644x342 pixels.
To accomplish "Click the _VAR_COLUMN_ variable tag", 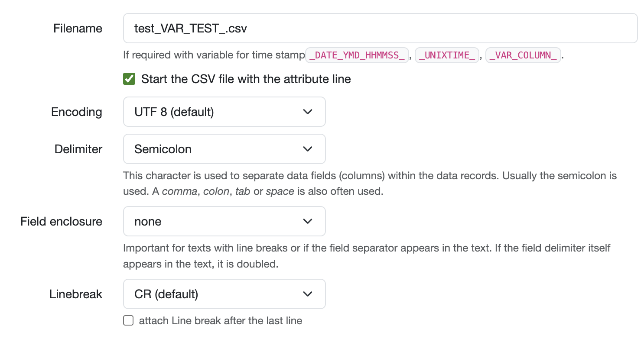I will coord(524,55).
